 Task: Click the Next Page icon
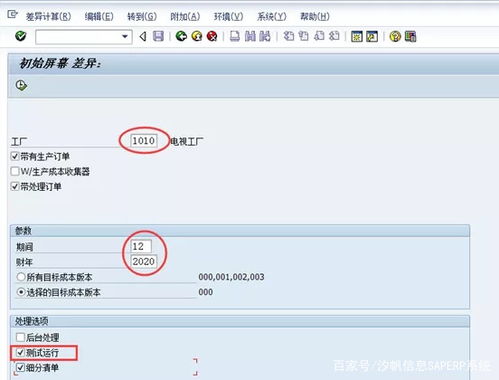pos(319,36)
